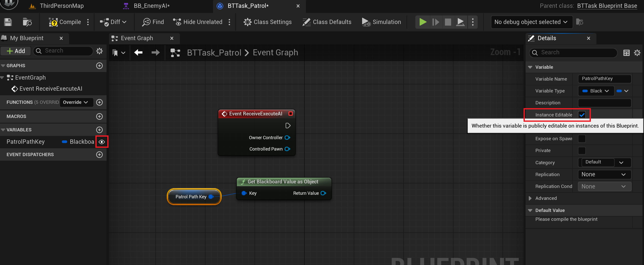Click the Return Value output pin
Viewport: 644px width, 265px height.
click(323, 193)
